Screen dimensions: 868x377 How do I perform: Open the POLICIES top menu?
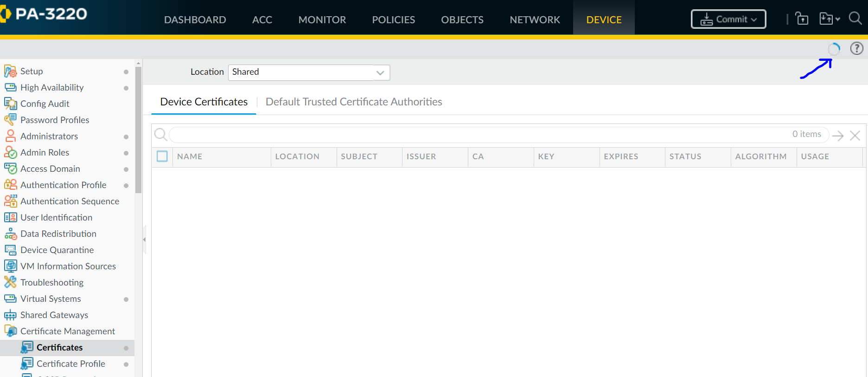pos(393,19)
